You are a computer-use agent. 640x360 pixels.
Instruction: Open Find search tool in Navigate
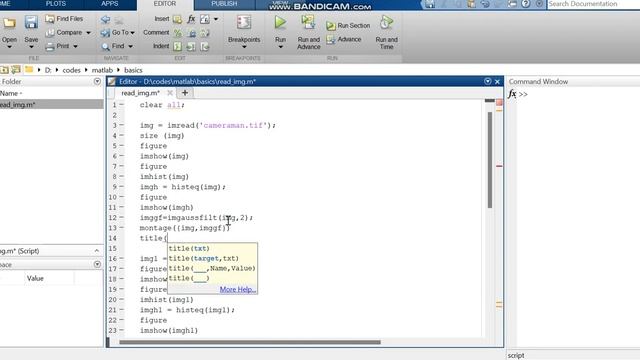pos(113,46)
